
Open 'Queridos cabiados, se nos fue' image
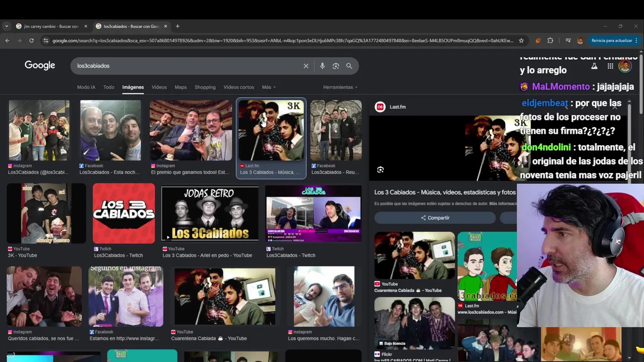(x=44, y=297)
